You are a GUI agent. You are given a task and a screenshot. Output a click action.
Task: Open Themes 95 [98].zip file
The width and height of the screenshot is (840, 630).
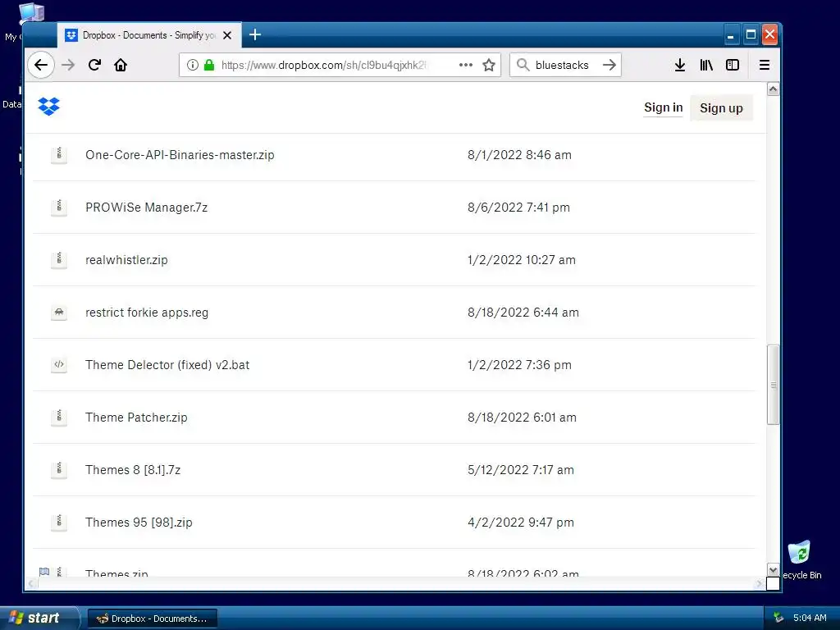(139, 523)
